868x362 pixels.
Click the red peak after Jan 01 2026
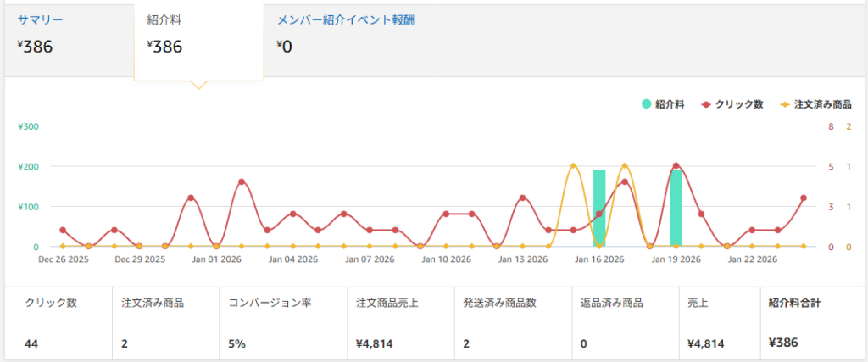tap(242, 181)
